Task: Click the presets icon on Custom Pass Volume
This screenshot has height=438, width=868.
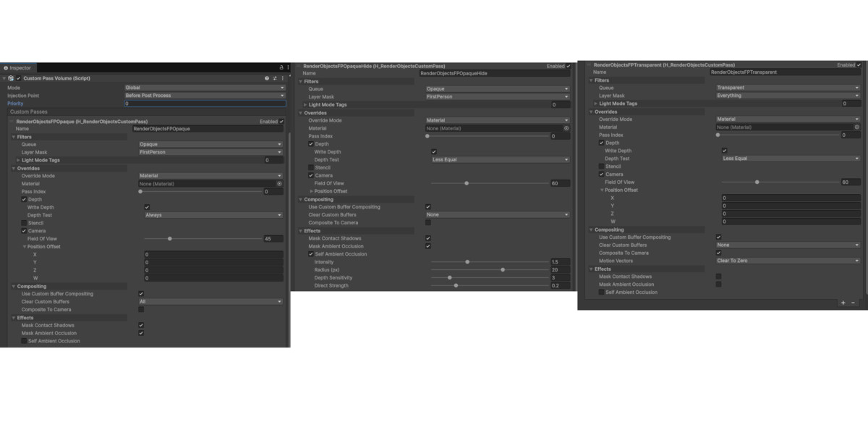Action: click(x=275, y=77)
